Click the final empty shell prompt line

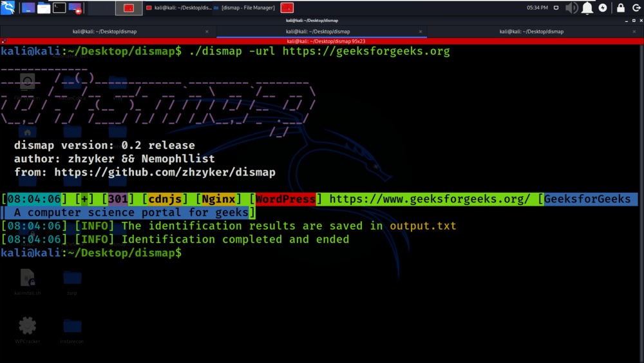(91, 253)
